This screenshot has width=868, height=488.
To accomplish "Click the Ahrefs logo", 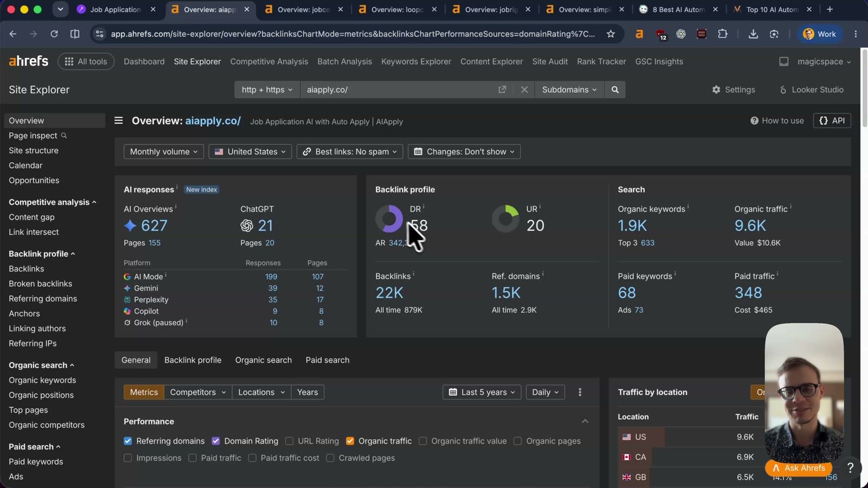I will click(x=28, y=61).
